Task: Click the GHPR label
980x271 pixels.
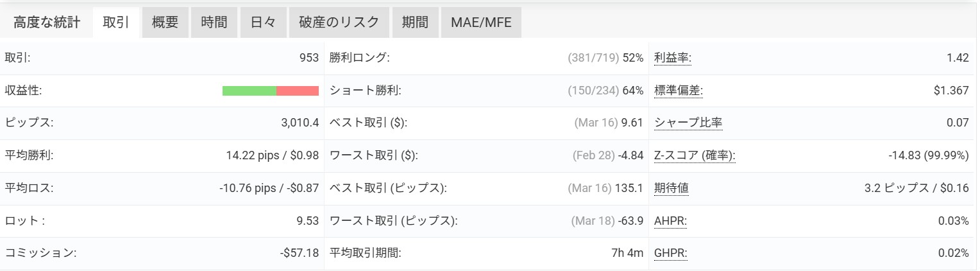Action: pos(670,254)
